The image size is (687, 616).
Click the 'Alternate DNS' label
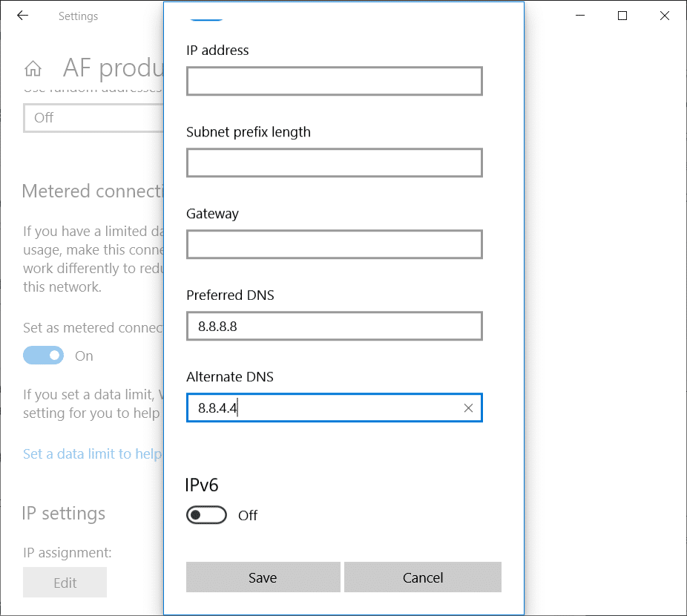(x=230, y=376)
